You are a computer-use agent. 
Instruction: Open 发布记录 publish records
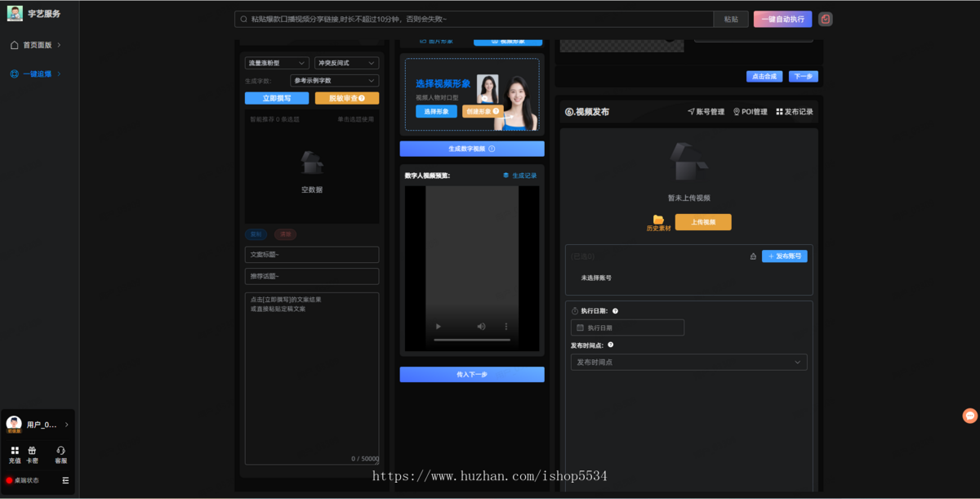(x=795, y=112)
